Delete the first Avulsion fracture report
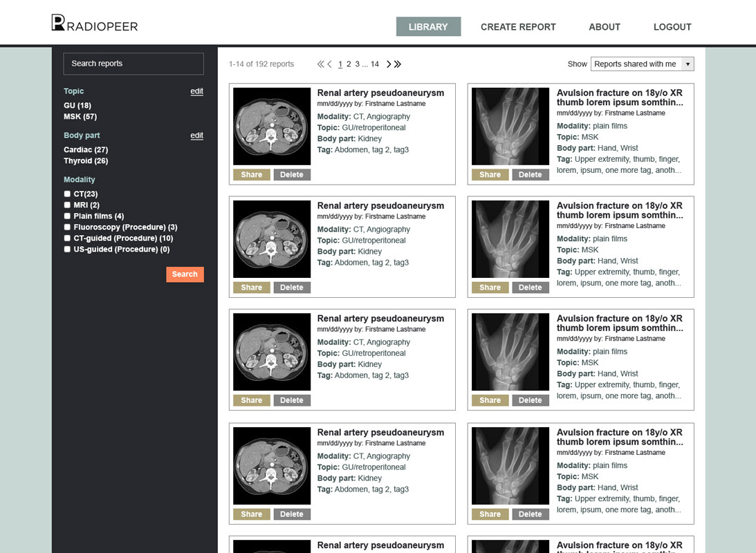Image resolution: width=756 pixels, height=553 pixels. tap(531, 174)
